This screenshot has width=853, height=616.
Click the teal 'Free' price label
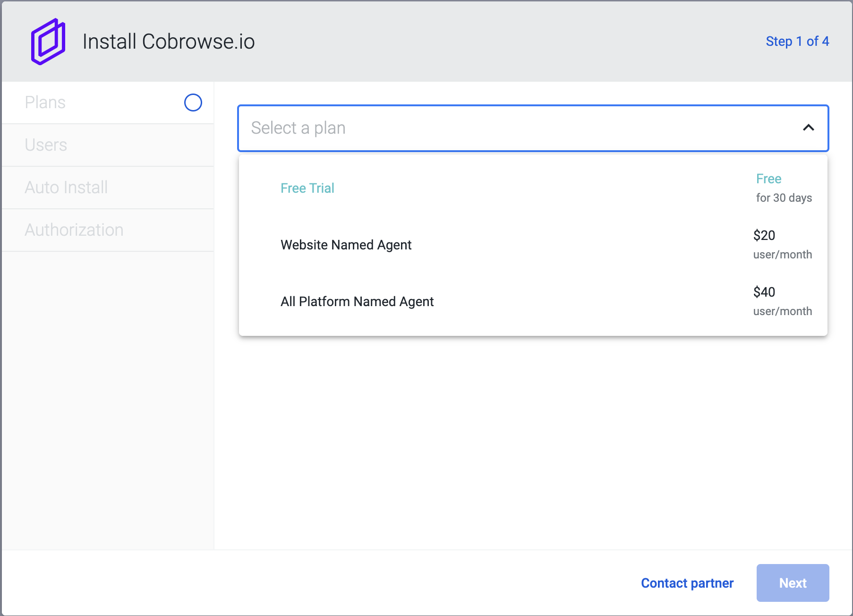[768, 179]
